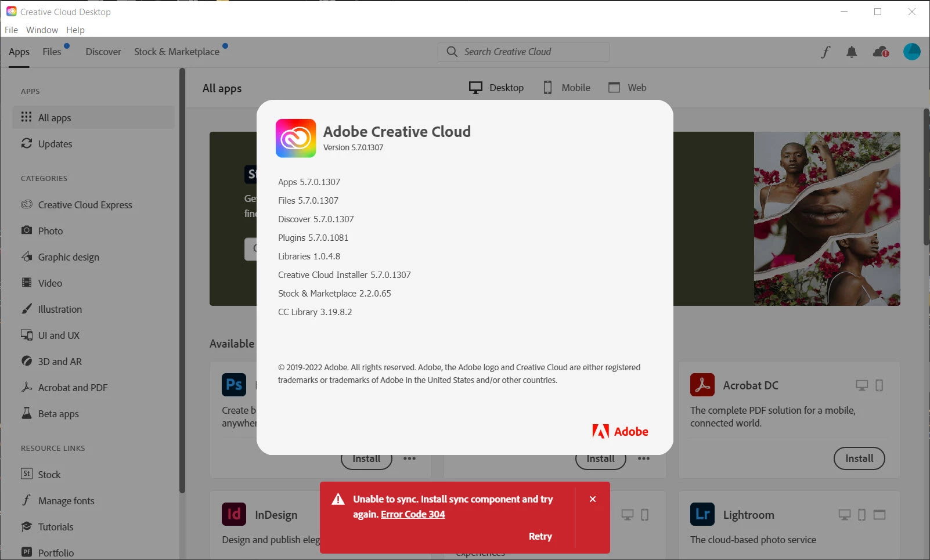Click the warning icon in the sync error
Viewport: 930px width, 560px height.
338,499
